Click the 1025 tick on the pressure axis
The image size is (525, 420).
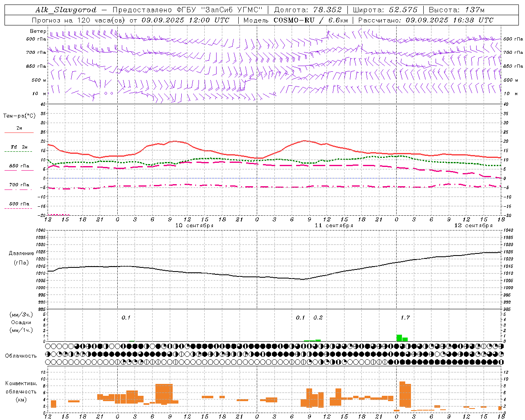[41, 252]
